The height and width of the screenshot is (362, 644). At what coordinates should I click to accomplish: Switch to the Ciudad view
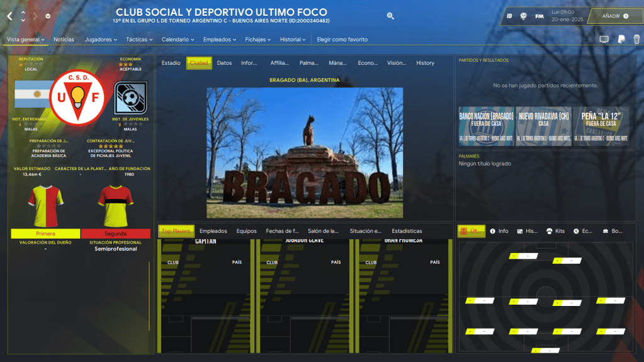click(199, 63)
